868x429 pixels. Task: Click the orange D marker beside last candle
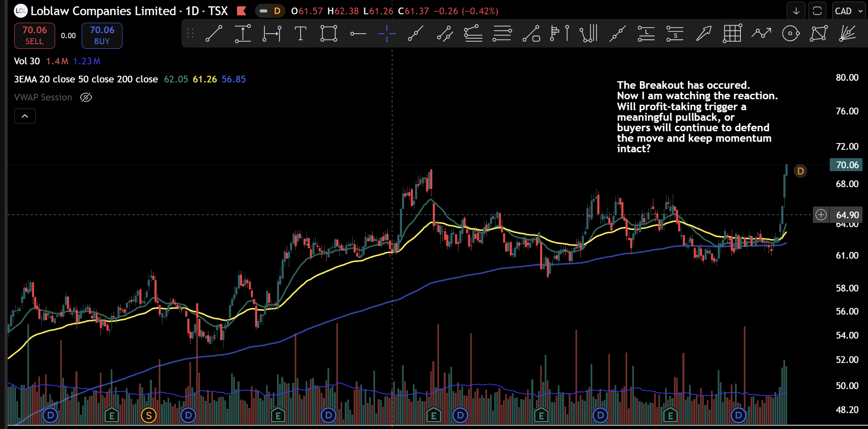pos(800,171)
